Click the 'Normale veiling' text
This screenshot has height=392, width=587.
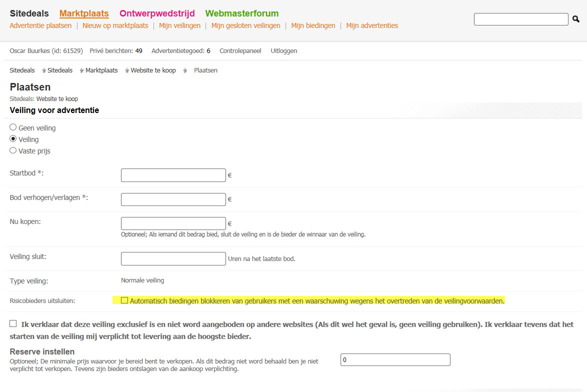coord(142,280)
